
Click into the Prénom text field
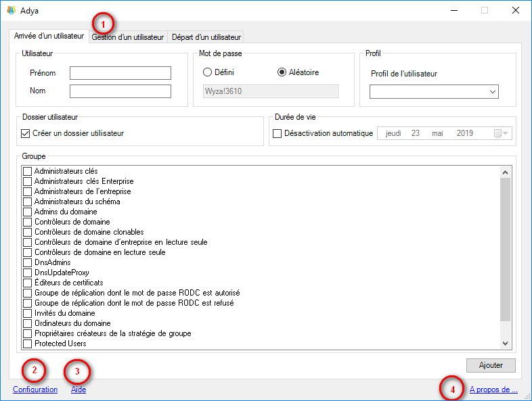pyautogui.click(x=120, y=73)
